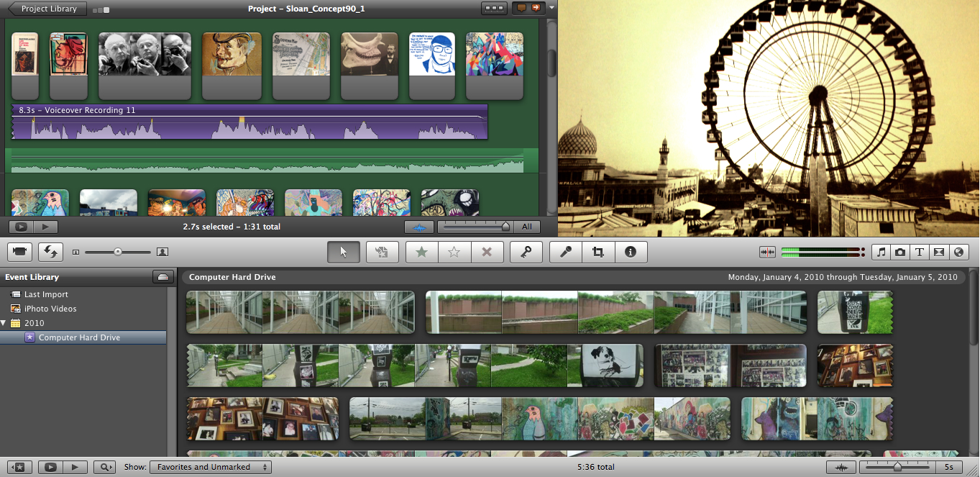Reject selection with the X button

click(x=487, y=252)
